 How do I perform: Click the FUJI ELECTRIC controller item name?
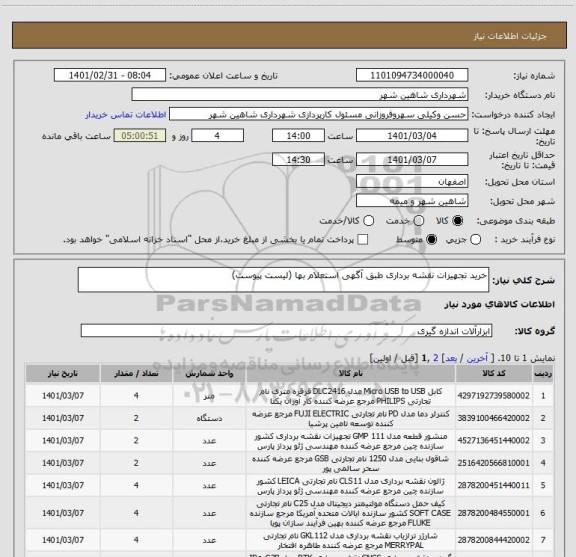pyautogui.click(x=351, y=418)
